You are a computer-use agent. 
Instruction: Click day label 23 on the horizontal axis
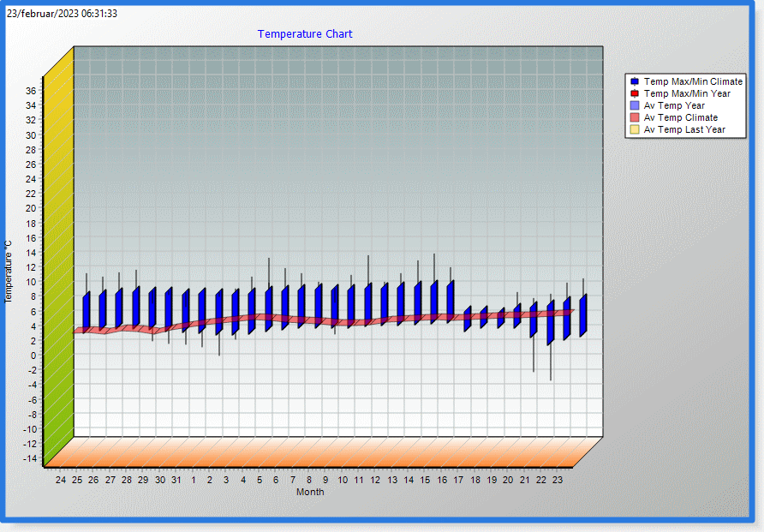558,480
